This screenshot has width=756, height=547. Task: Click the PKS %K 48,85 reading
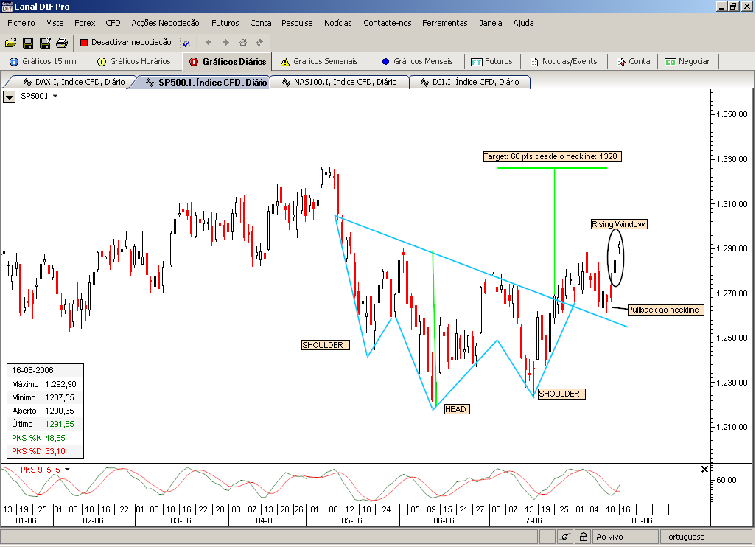click(x=38, y=438)
